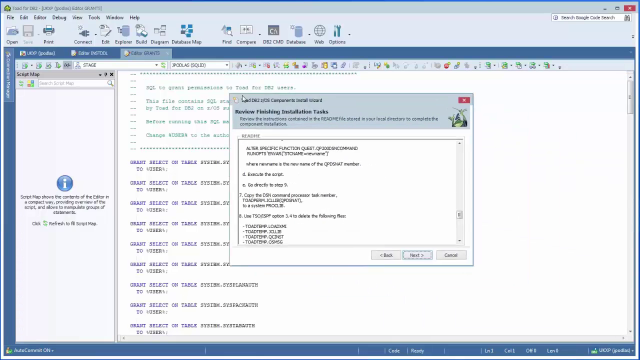The image size is (640, 360).
Task: Click the README scrollbar thumb
Action: click(459, 215)
